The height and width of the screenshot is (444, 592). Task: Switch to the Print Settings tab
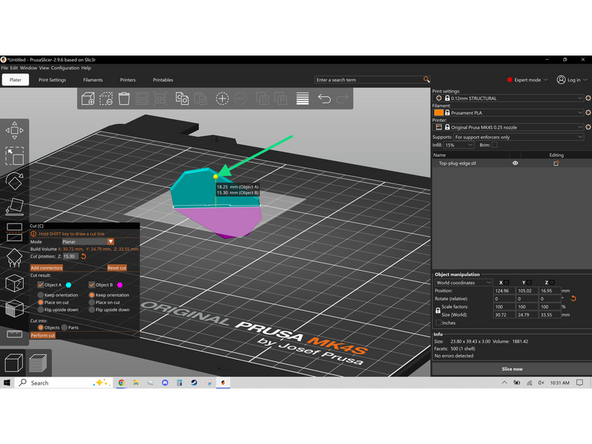tap(52, 80)
